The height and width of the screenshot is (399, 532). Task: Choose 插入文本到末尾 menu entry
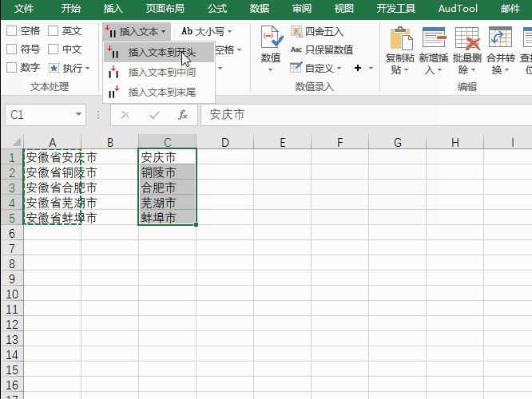tap(159, 92)
